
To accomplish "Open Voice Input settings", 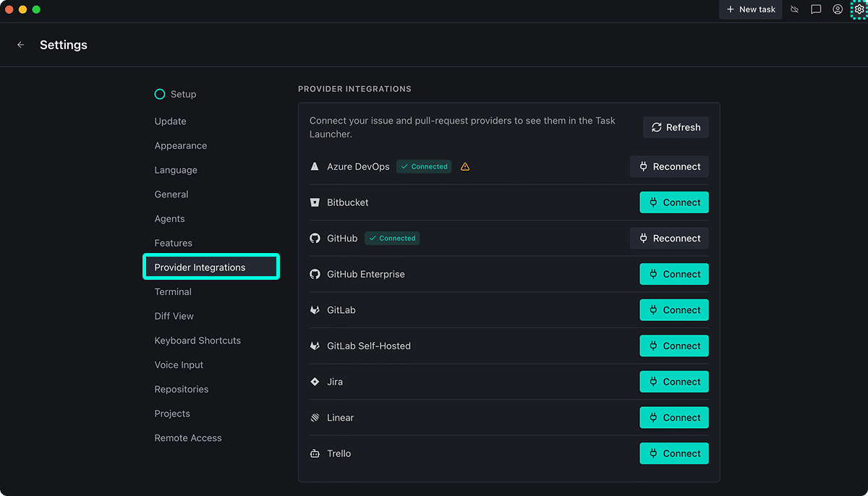I will point(179,365).
